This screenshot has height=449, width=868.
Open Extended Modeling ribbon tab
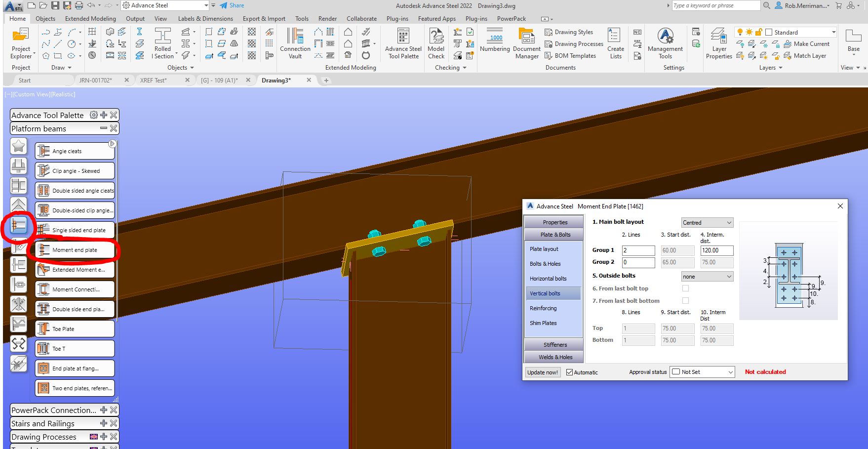click(90, 19)
